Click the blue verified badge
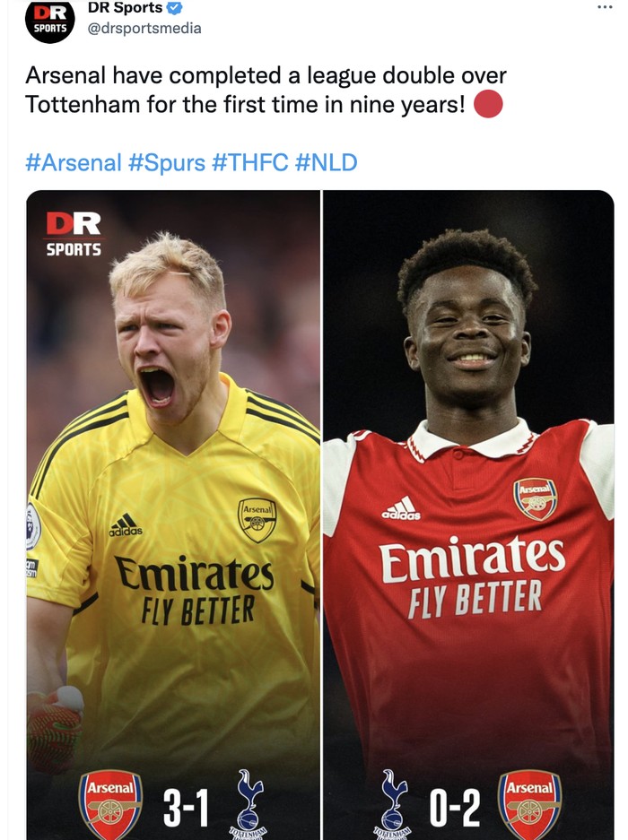 pyautogui.click(x=175, y=8)
